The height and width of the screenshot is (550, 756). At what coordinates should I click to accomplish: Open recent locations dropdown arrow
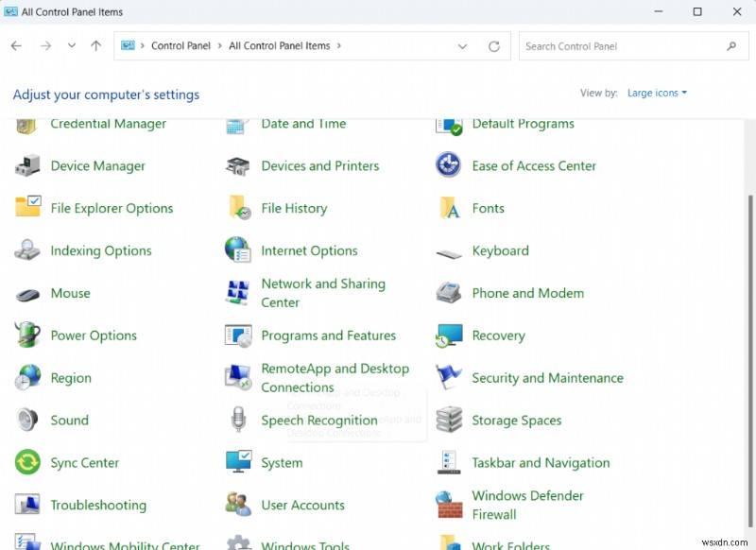pos(72,45)
